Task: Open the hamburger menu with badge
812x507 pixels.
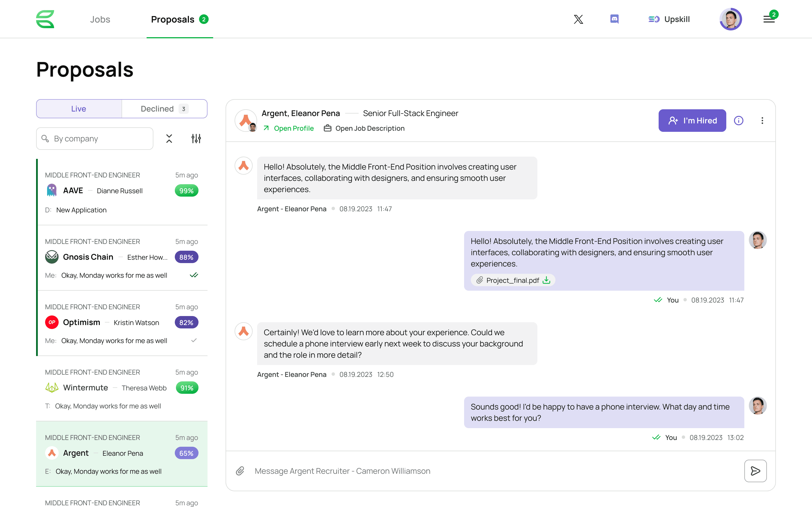Action: (x=769, y=19)
